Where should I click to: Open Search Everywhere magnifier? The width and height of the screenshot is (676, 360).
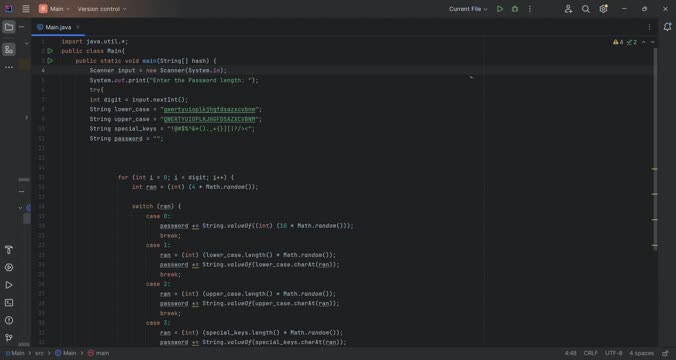pos(585,9)
